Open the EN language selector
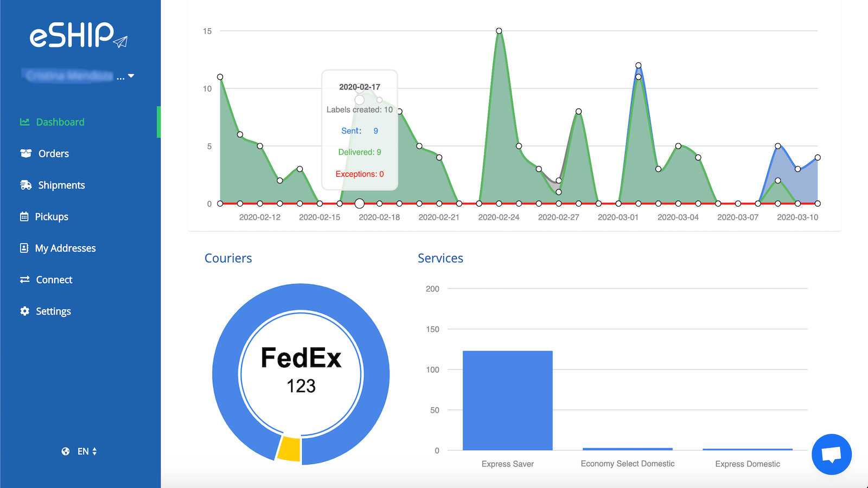 coord(87,451)
